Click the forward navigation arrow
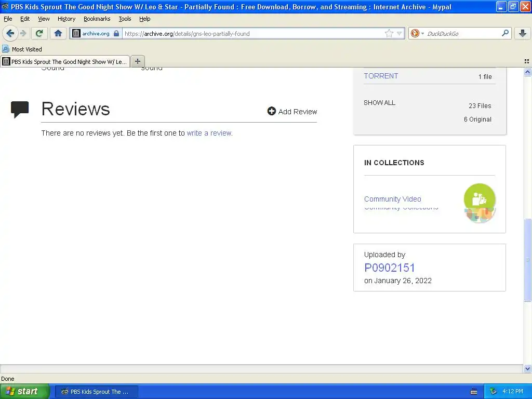The width and height of the screenshot is (532, 399). click(23, 33)
